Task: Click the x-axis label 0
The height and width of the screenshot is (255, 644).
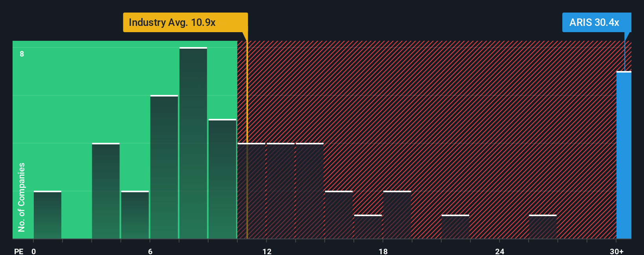Action: (x=34, y=251)
